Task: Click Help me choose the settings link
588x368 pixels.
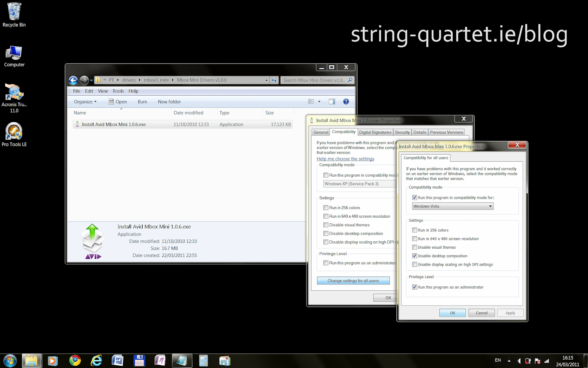Action: pyautogui.click(x=345, y=159)
